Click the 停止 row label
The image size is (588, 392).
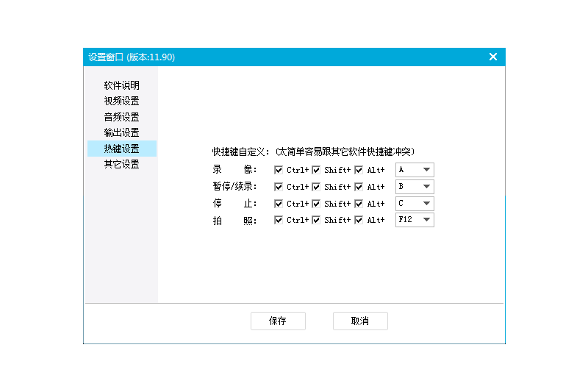(x=234, y=204)
